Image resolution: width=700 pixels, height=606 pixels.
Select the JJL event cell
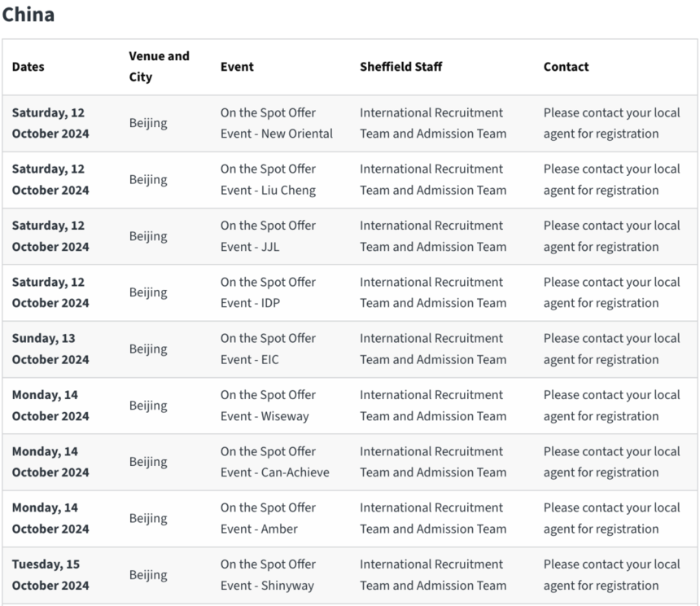pos(268,236)
